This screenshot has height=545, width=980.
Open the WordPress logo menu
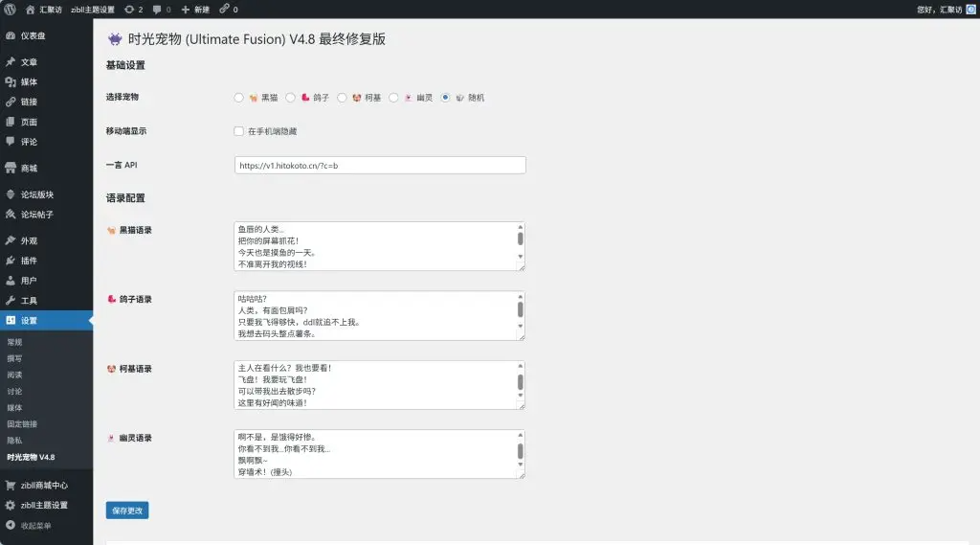tap(10, 10)
